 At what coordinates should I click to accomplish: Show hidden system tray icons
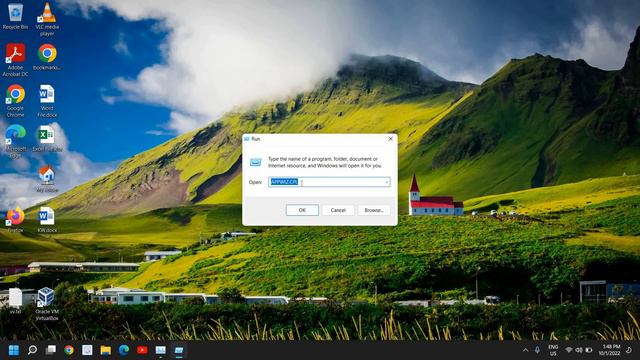pos(525,350)
